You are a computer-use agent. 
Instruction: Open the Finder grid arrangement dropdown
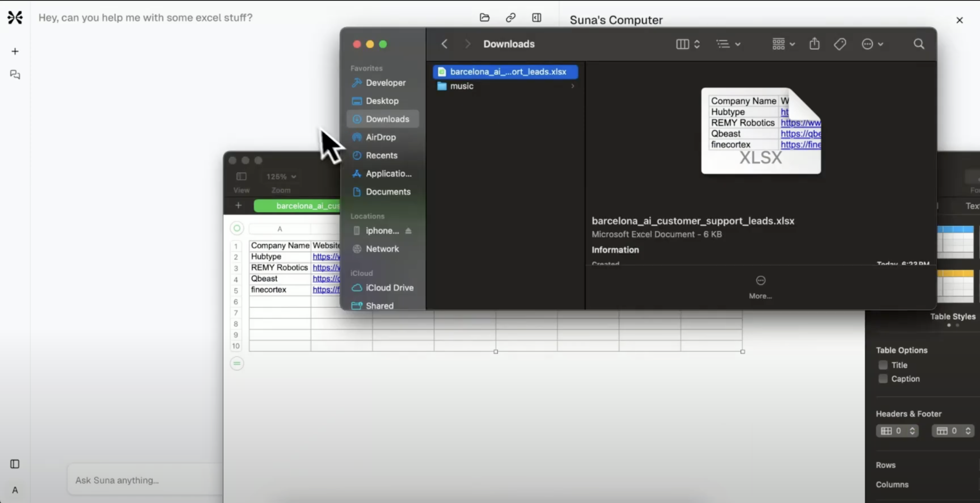coord(783,44)
